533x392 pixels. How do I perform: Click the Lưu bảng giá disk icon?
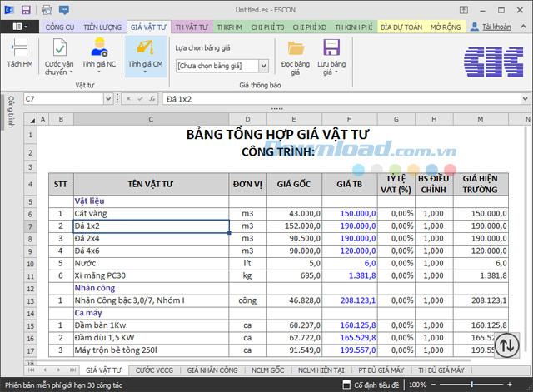pos(331,48)
